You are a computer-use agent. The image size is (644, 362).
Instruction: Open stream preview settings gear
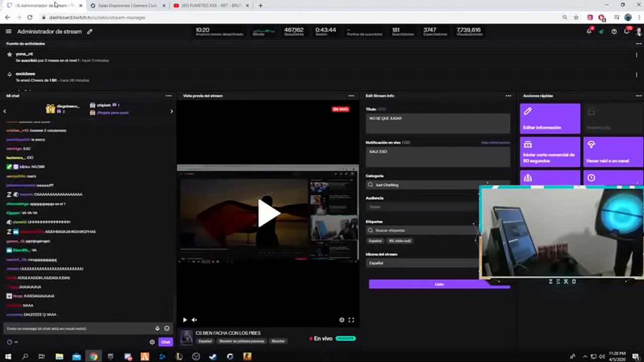pos(342,320)
